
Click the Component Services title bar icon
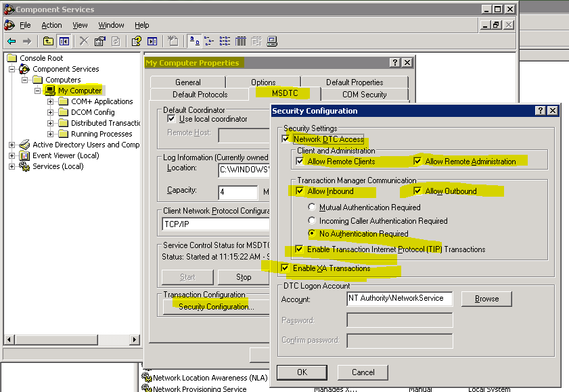(x=9, y=9)
